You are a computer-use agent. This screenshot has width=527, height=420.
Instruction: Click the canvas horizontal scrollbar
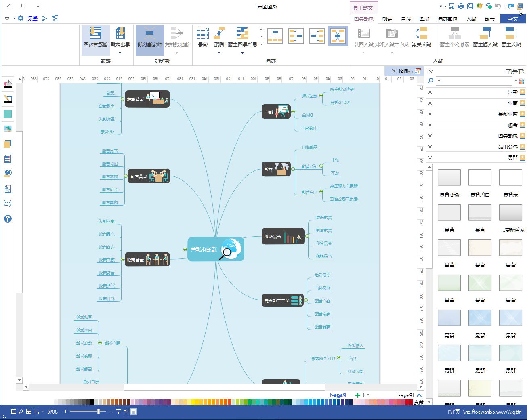click(224, 387)
